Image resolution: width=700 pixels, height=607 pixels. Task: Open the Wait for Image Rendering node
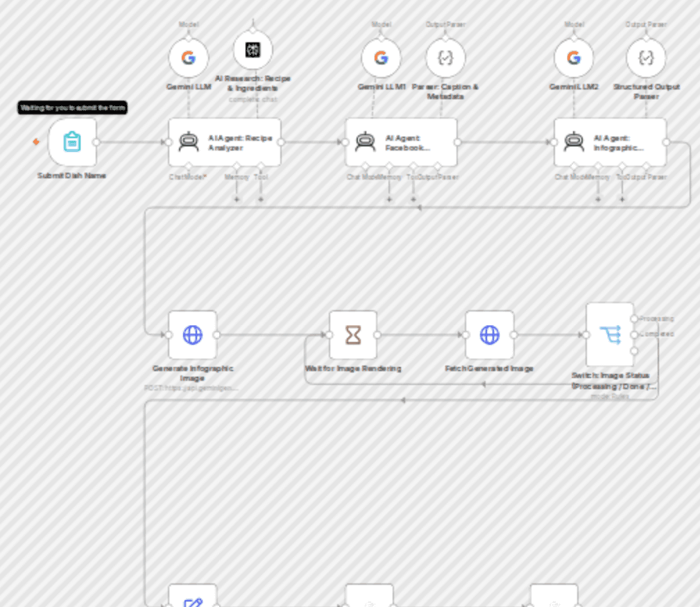(x=353, y=335)
